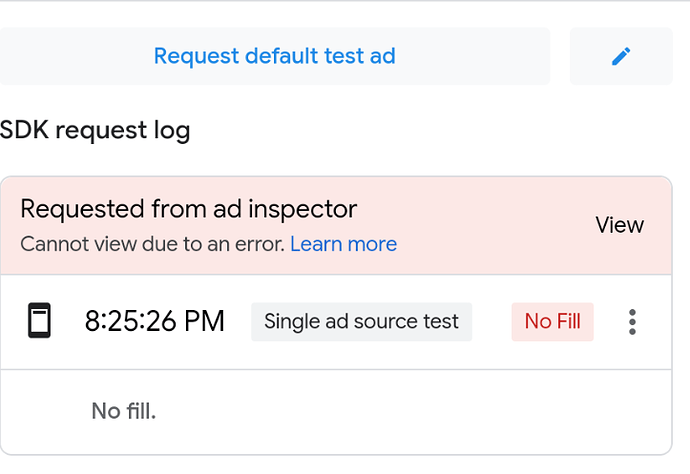Screen dimensions: 690x474
Task: Click the Single ad source test chip
Action: point(361,322)
